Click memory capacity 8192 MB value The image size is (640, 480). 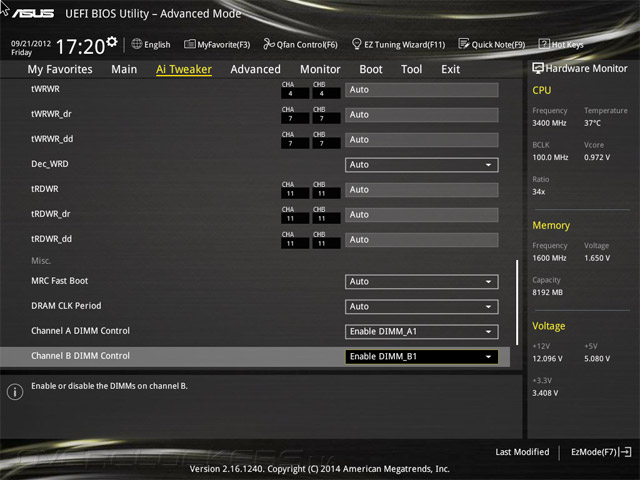click(x=547, y=293)
